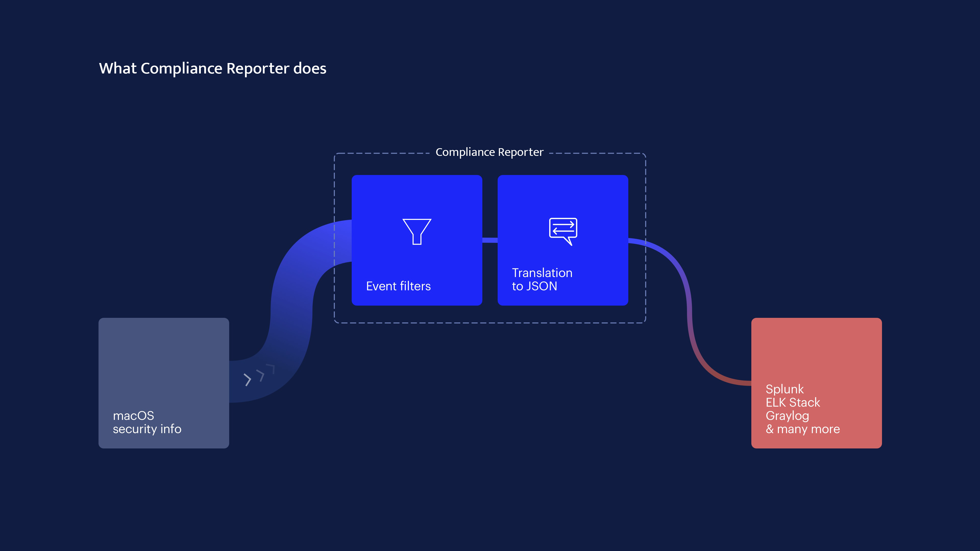The width and height of the screenshot is (980, 551).
Task: Click the "Graylog" entry
Action: point(787,416)
